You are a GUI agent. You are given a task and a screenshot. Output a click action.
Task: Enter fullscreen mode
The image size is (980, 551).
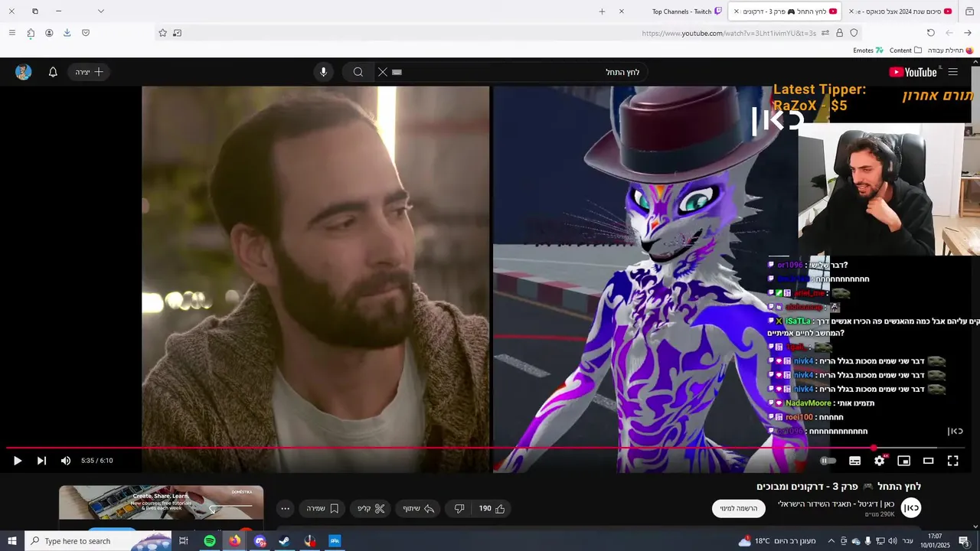tap(953, 461)
